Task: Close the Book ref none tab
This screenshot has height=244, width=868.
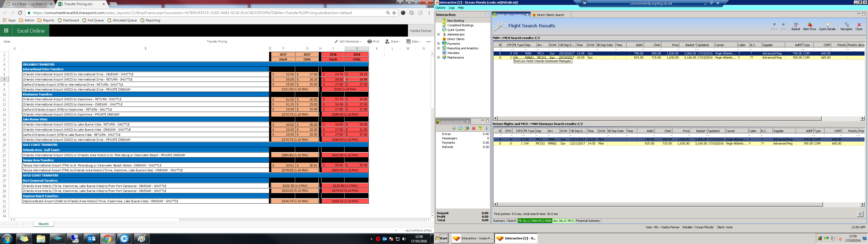Action: (x=527, y=15)
